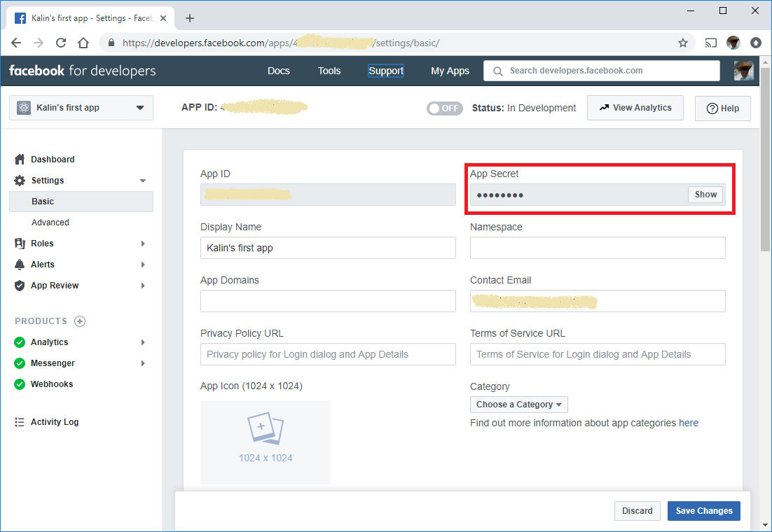Image resolution: width=772 pixels, height=532 pixels.
Task: Click the App Review shield icon
Action: pyautogui.click(x=20, y=286)
